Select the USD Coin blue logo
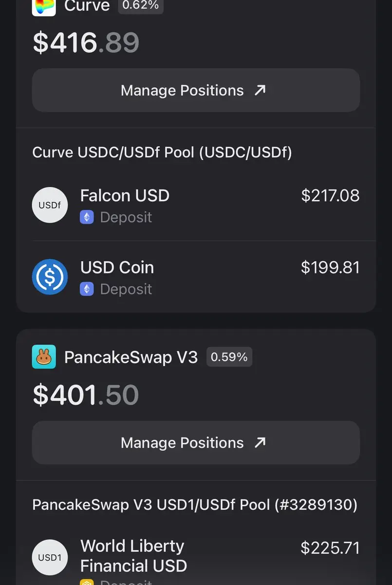Image resolution: width=392 pixels, height=585 pixels. pyautogui.click(x=50, y=277)
